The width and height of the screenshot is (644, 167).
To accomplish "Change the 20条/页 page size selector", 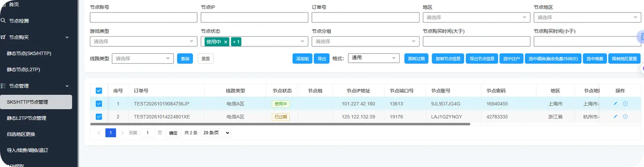I will (x=216, y=133).
